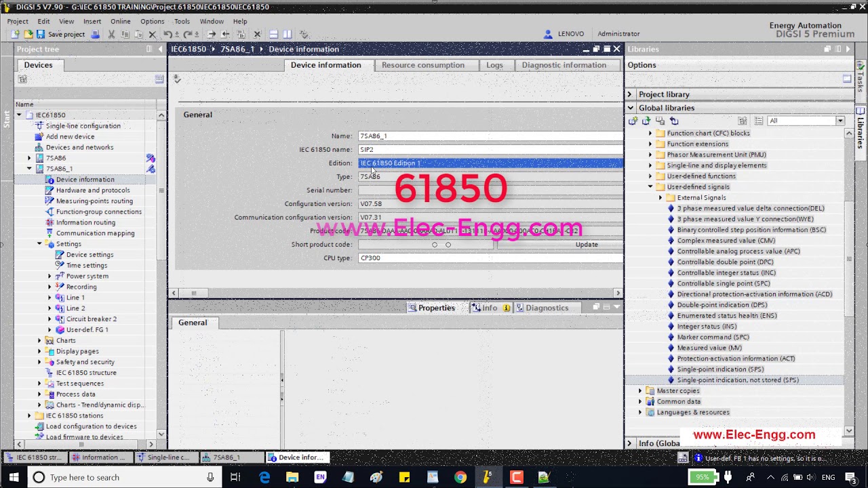Collapse the 7SA86_1 device node
Image resolution: width=868 pixels, height=488 pixels.
click(29, 168)
